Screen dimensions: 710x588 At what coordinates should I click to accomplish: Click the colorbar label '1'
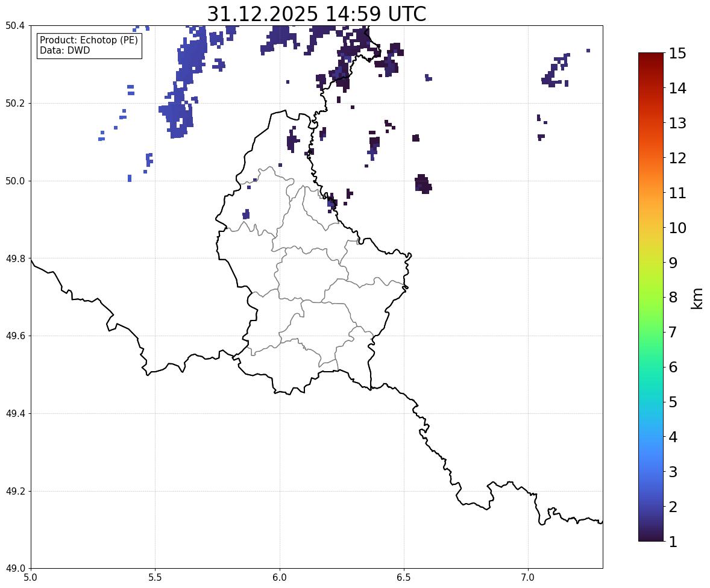pyautogui.click(x=673, y=542)
